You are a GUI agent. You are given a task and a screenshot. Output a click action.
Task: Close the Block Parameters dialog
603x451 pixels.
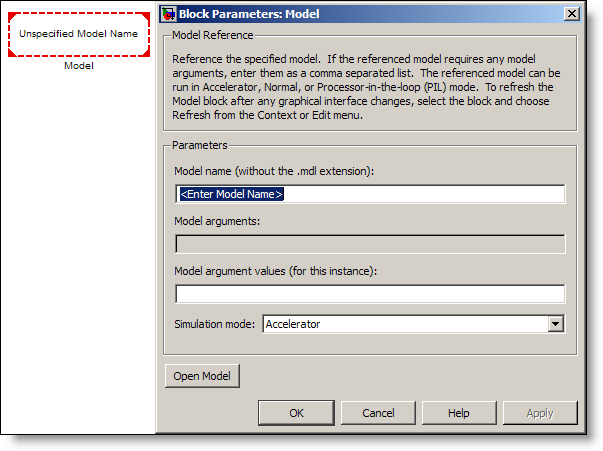coord(570,14)
